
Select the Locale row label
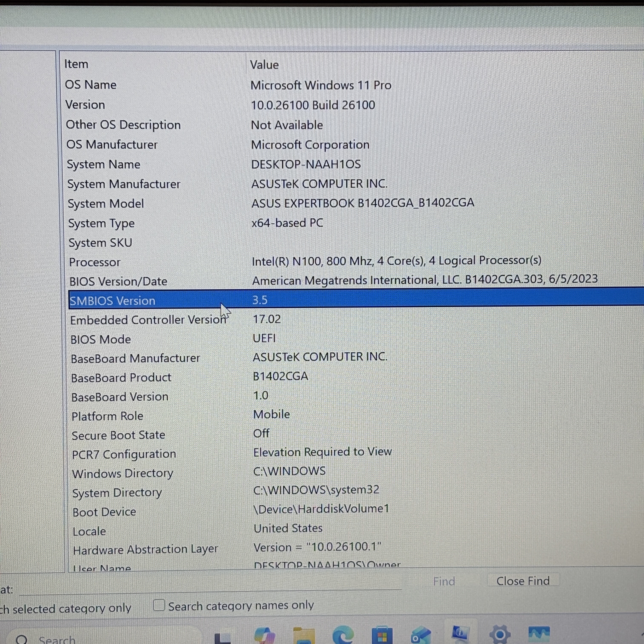[89, 532]
